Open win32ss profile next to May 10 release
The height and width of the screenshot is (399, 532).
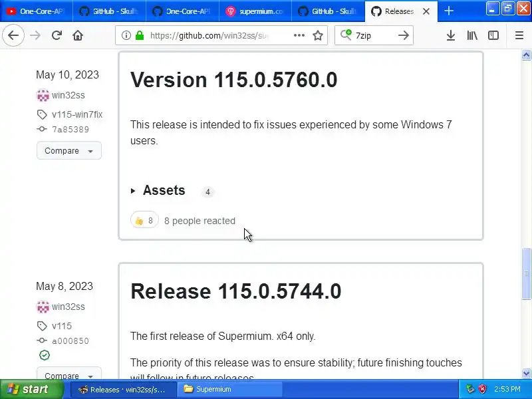click(x=68, y=95)
